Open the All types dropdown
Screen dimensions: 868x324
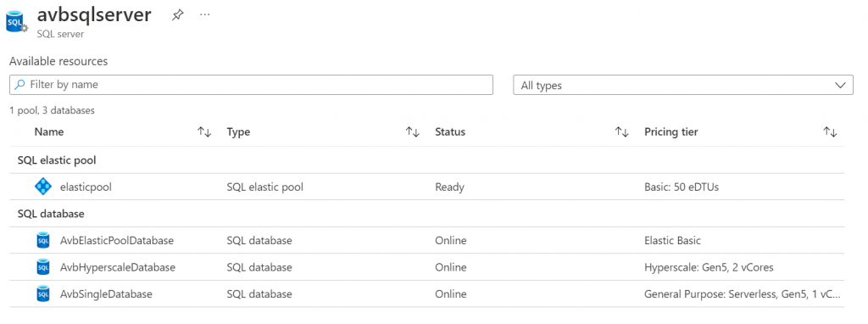(683, 86)
